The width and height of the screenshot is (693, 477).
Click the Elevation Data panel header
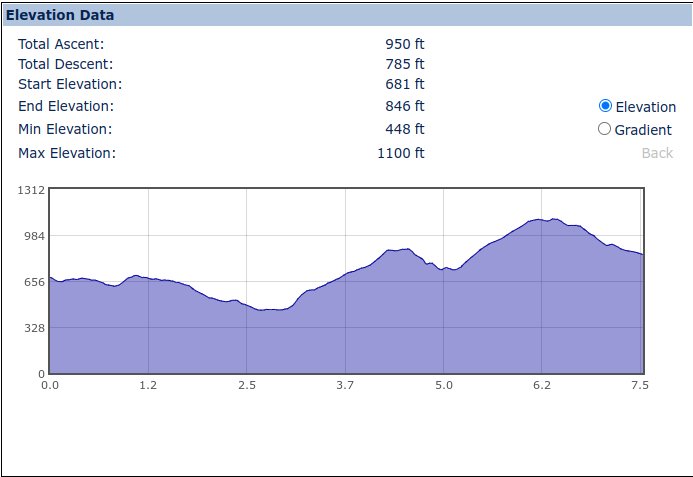pyautogui.click(x=60, y=15)
